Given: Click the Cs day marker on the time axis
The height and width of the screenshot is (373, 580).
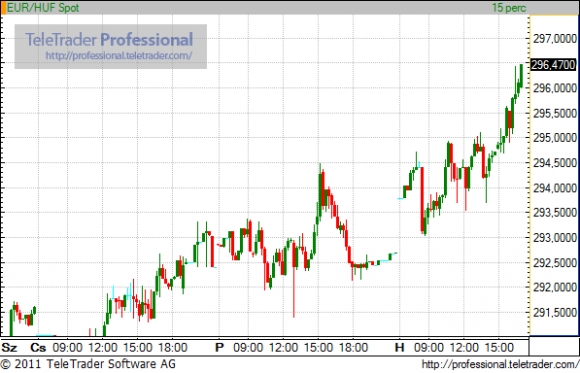Looking at the screenshot, I should coord(38,348).
